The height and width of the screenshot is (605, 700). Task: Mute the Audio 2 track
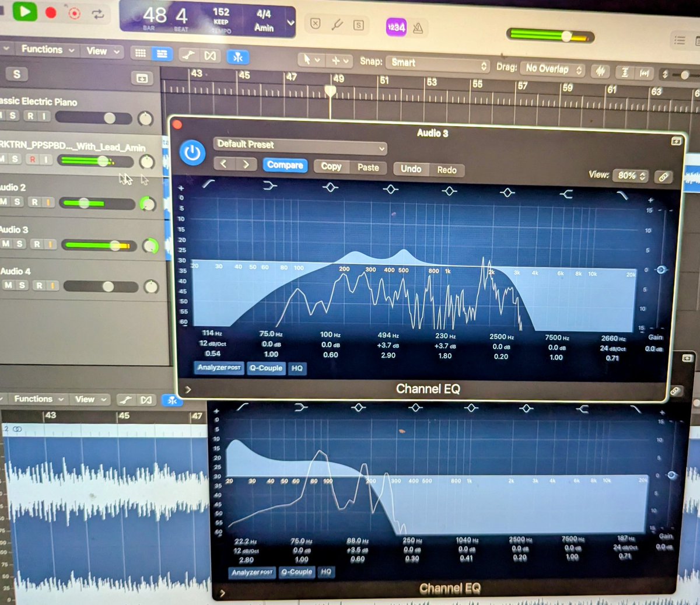3,202
